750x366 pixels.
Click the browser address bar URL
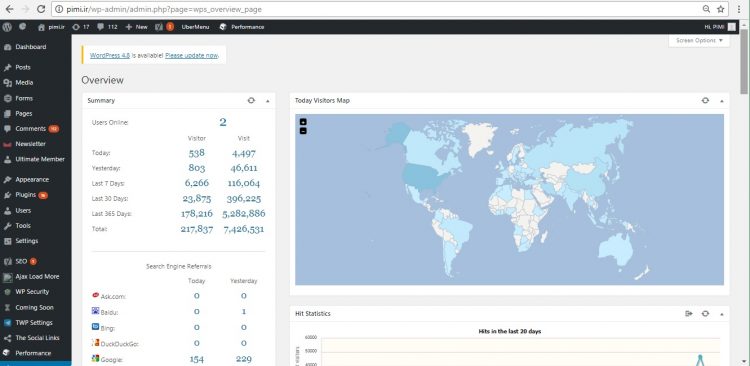coord(165,9)
